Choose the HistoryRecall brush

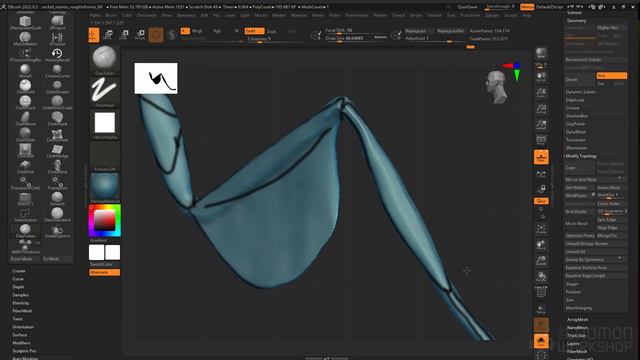pyautogui.click(x=57, y=55)
